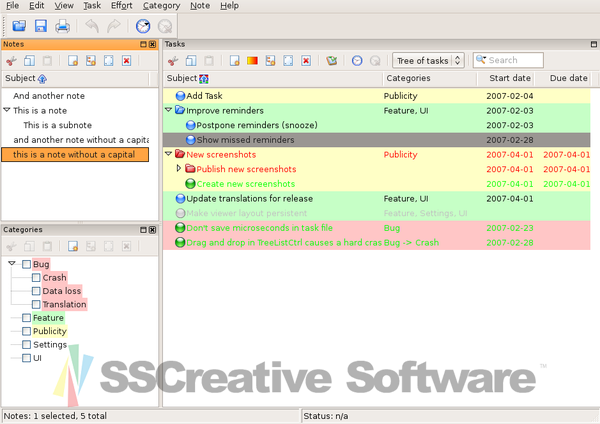Click the Save floppy disk icon
Viewport: 600px width, 424px height.
point(41,26)
